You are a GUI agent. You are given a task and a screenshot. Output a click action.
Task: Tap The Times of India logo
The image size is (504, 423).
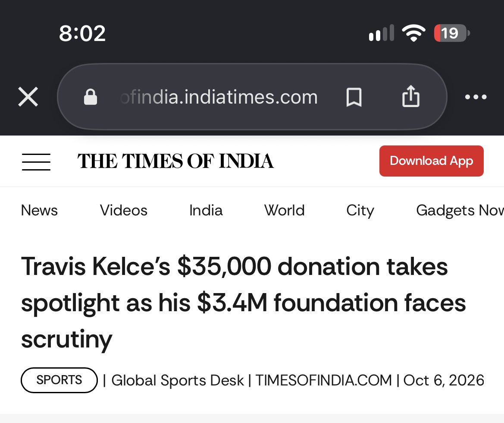coord(175,161)
